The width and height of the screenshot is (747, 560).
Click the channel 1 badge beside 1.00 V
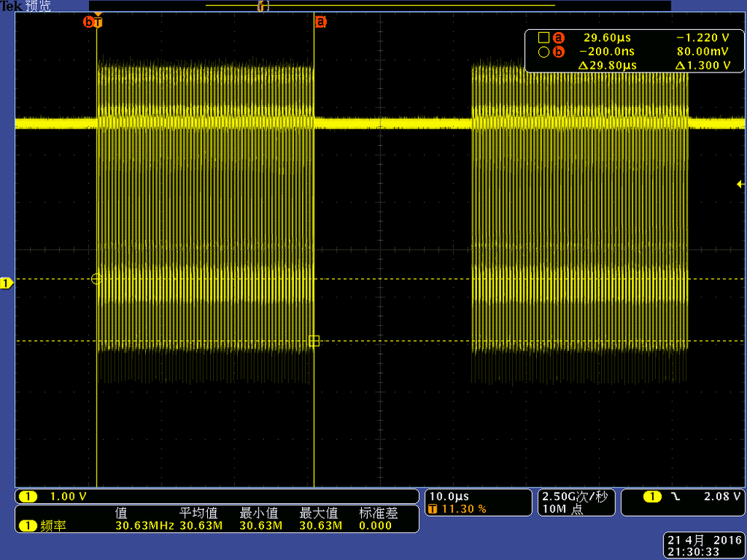point(28,496)
